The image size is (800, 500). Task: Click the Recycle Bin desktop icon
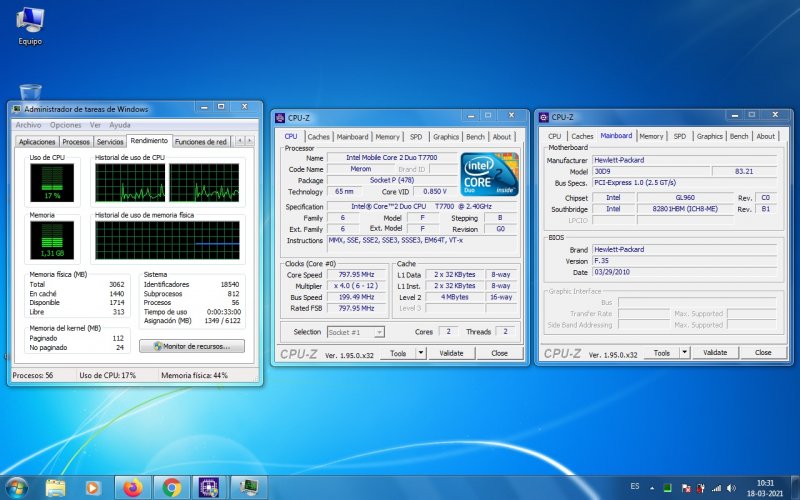[x=30, y=93]
